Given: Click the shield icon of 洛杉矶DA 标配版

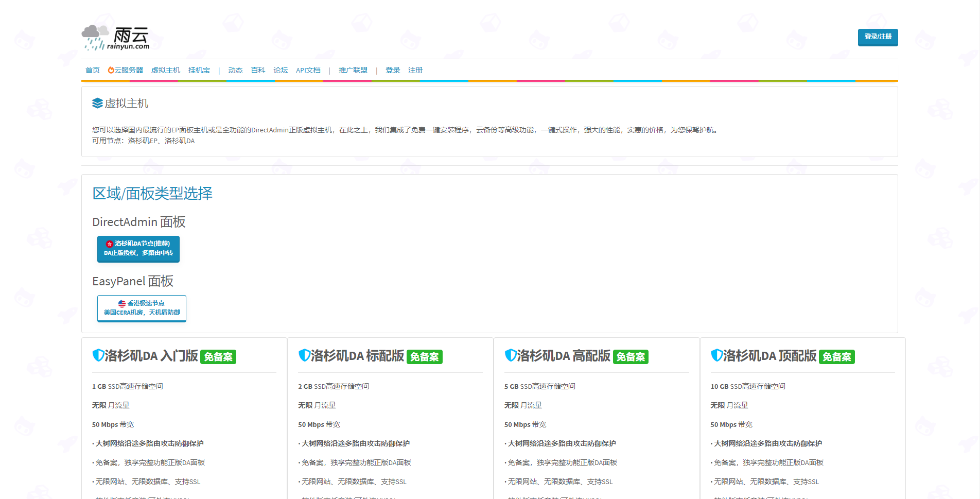Looking at the screenshot, I should pyautogui.click(x=304, y=355).
